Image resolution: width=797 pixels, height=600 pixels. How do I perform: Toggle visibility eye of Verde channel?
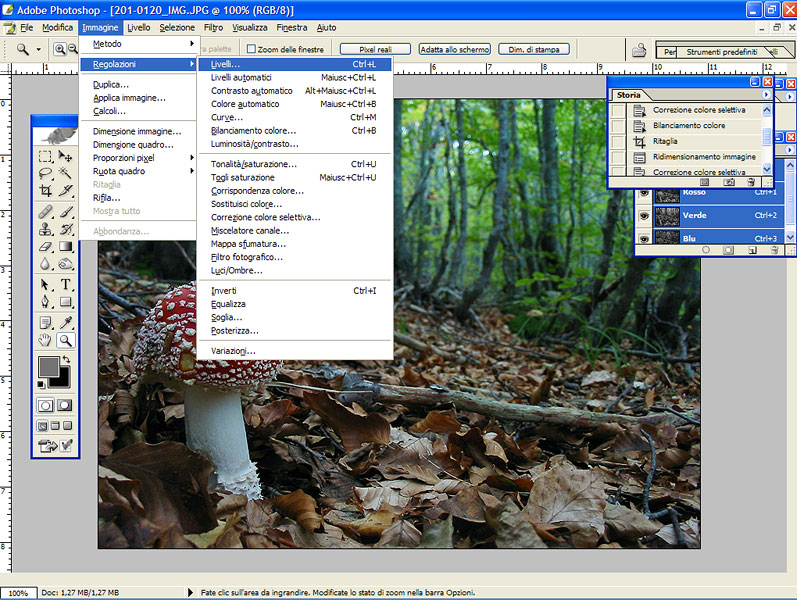(644, 216)
